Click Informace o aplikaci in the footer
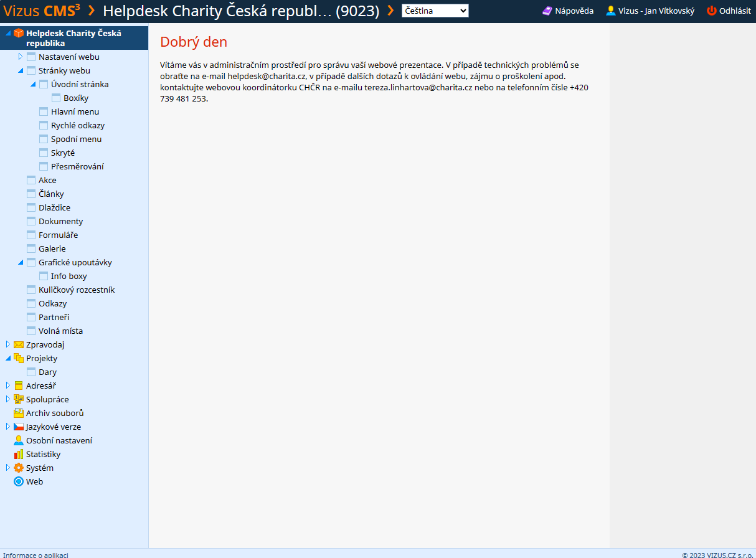 pos(35,554)
